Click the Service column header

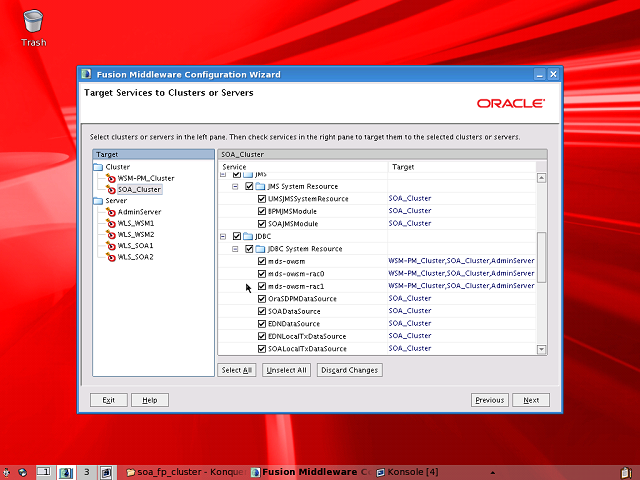(303, 167)
